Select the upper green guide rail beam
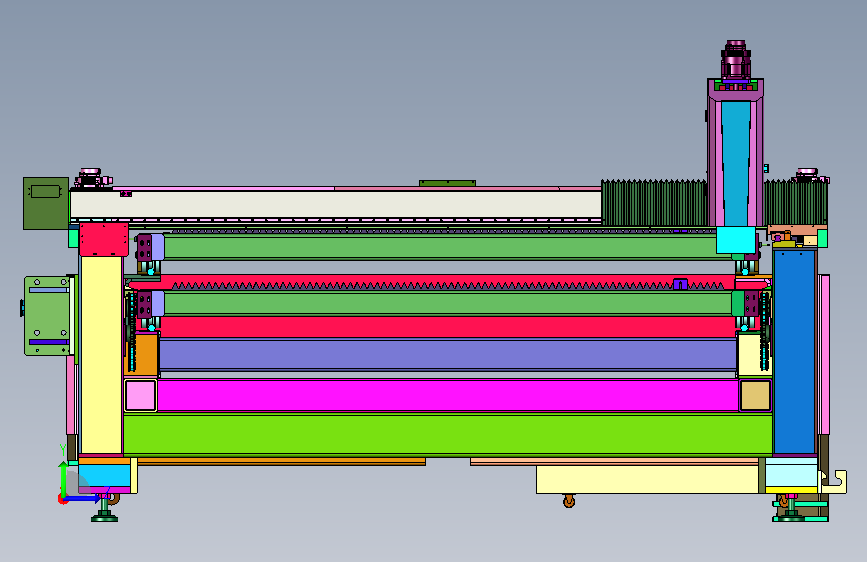This screenshot has width=867, height=562. click(447, 247)
